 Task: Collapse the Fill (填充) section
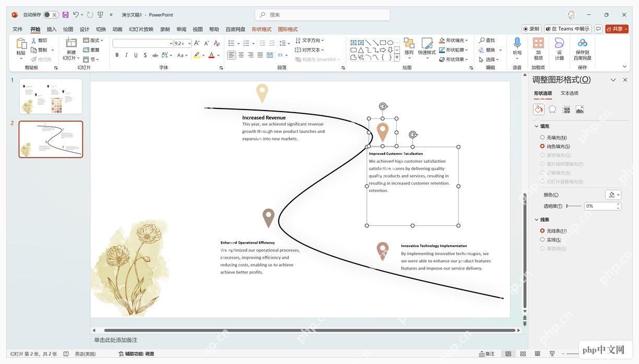coord(536,126)
